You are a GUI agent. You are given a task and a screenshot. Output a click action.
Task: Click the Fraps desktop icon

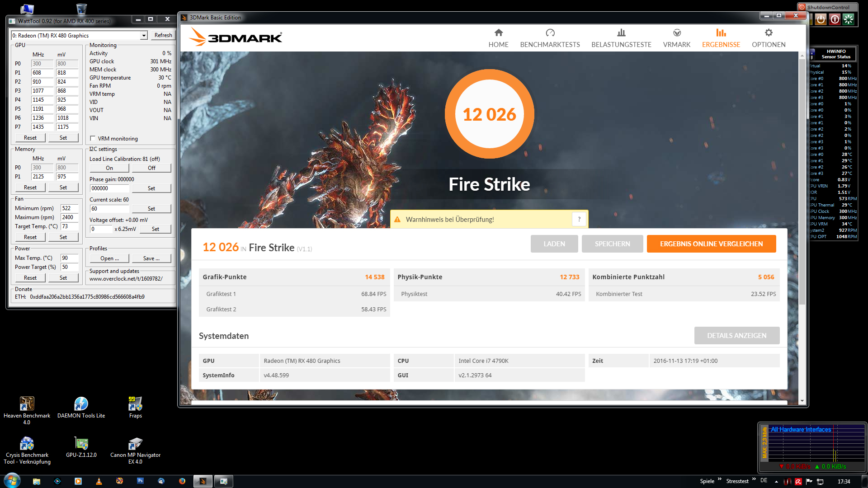pos(135,404)
